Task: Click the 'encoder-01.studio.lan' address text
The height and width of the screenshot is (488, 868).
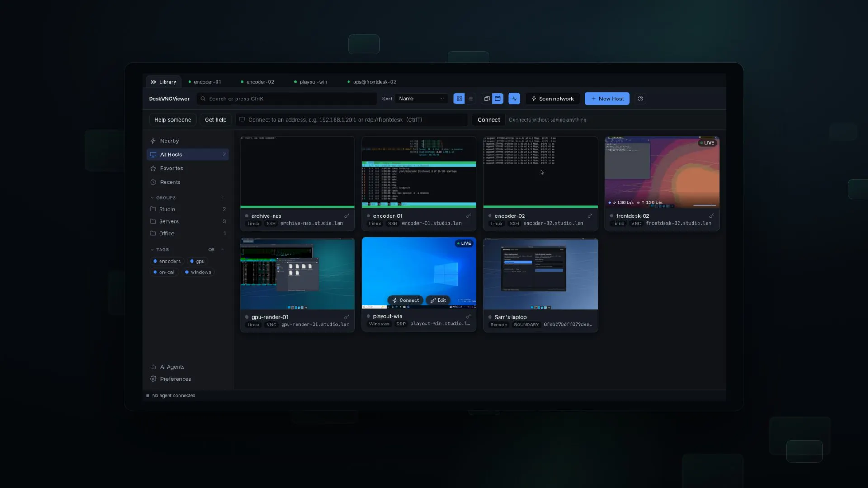Action: (x=432, y=224)
